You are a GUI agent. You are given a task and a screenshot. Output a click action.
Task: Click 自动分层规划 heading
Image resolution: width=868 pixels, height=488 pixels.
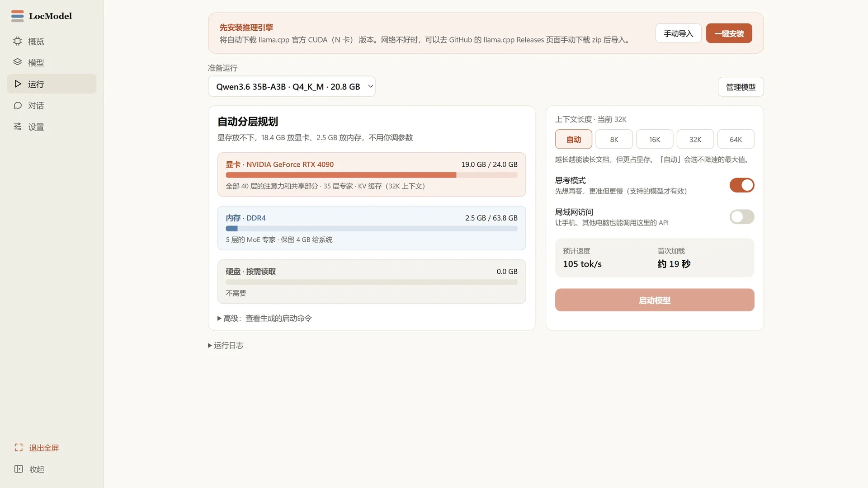click(247, 122)
